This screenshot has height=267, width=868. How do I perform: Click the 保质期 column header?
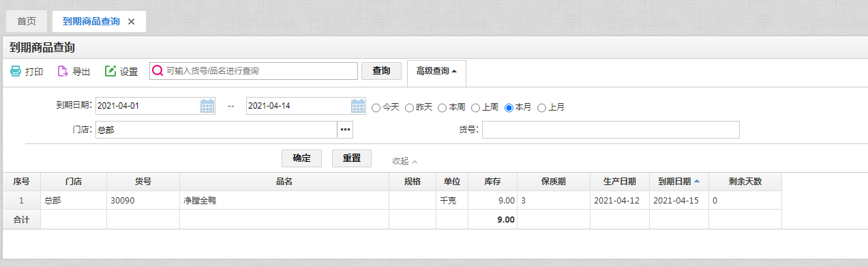pyautogui.click(x=554, y=182)
